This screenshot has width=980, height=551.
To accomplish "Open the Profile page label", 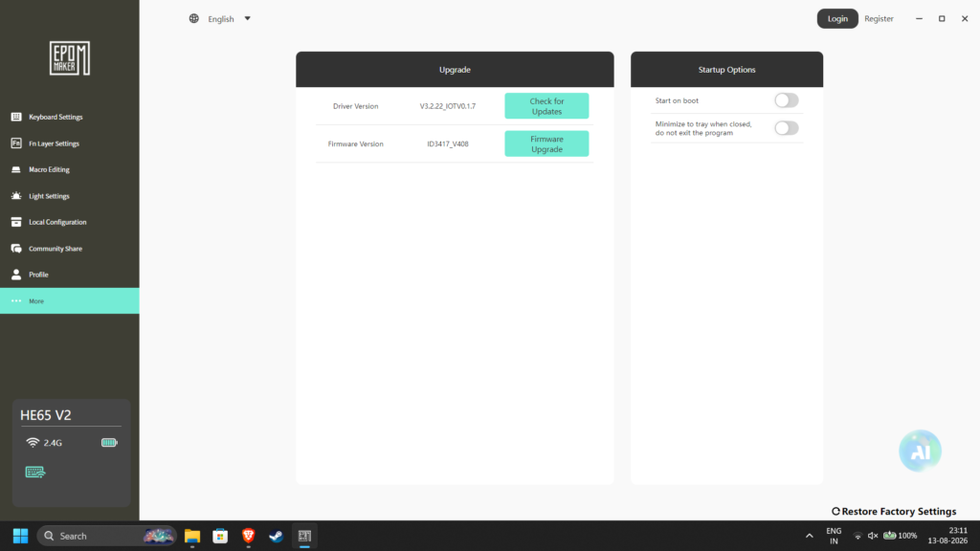I will click(x=38, y=275).
